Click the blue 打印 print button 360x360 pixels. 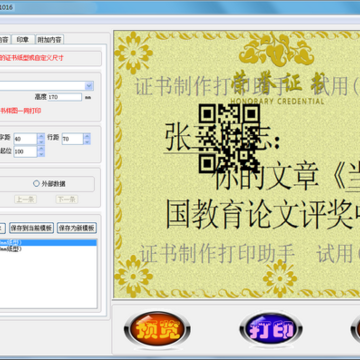click(271, 329)
